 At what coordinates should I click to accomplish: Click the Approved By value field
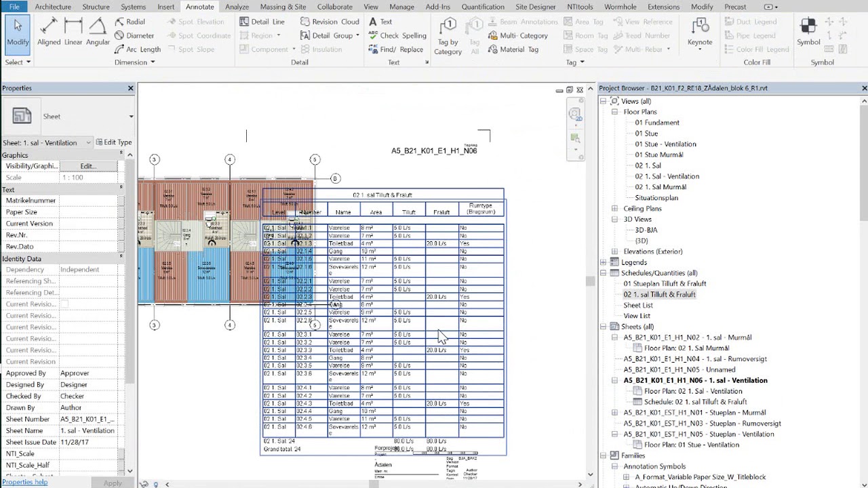tap(88, 373)
